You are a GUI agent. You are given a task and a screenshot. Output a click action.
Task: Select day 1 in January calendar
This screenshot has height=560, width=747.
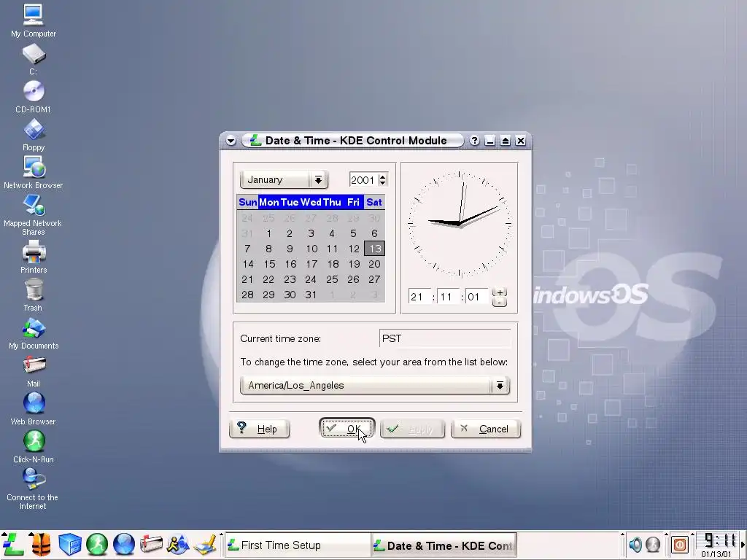268,233
